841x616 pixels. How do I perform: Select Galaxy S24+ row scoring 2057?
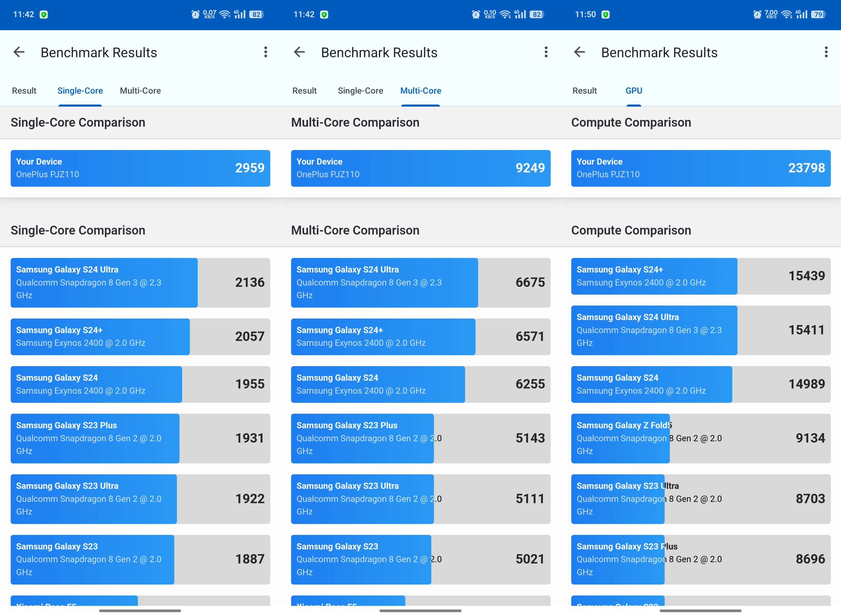[x=140, y=337]
